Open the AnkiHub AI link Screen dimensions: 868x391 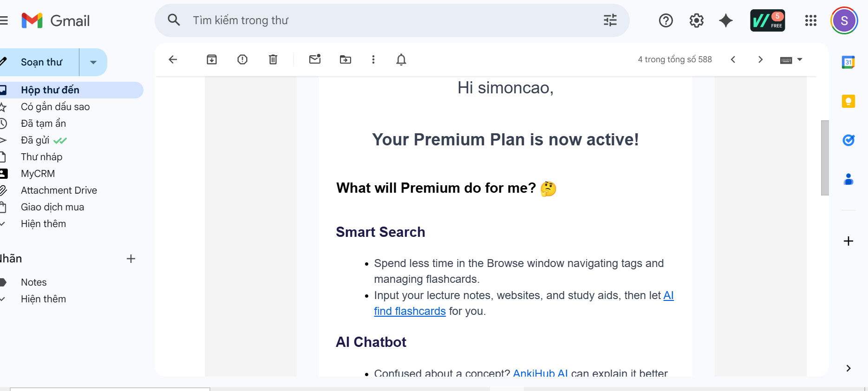(540, 373)
